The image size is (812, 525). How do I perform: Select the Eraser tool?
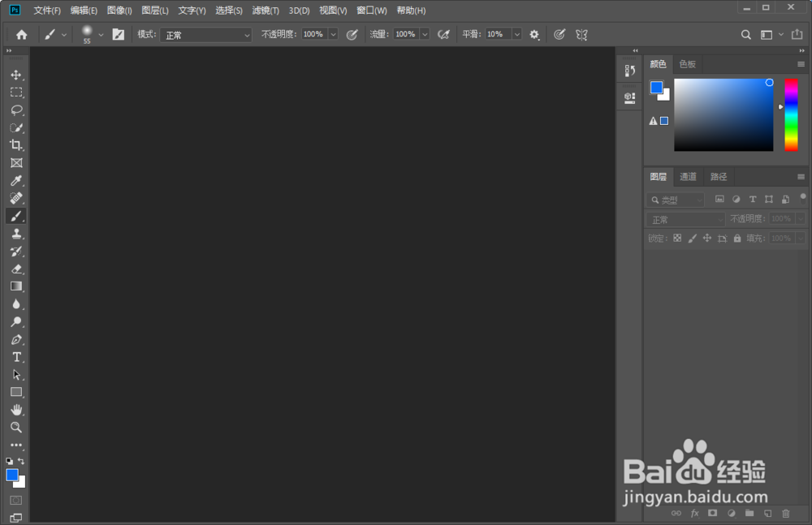(16, 269)
